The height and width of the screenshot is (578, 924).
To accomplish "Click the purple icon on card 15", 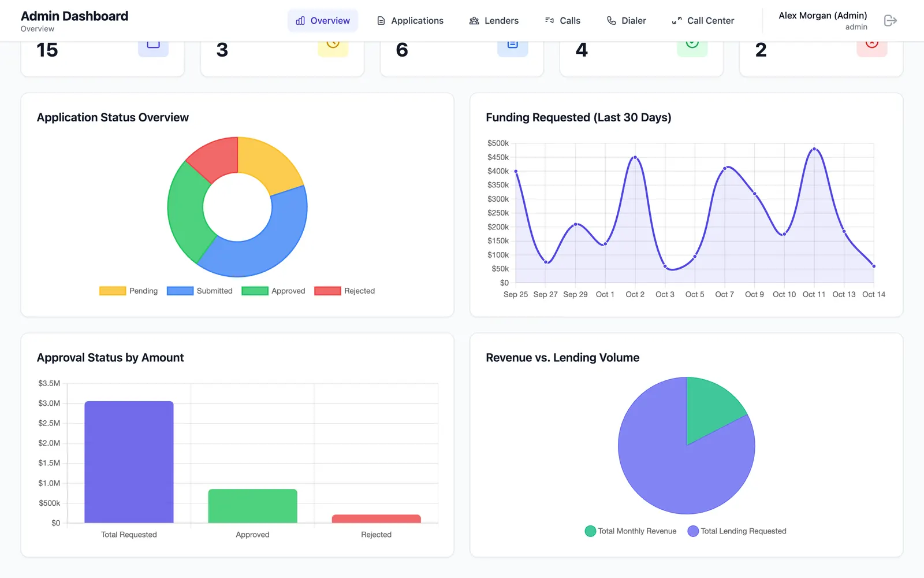I will point(153,49).
